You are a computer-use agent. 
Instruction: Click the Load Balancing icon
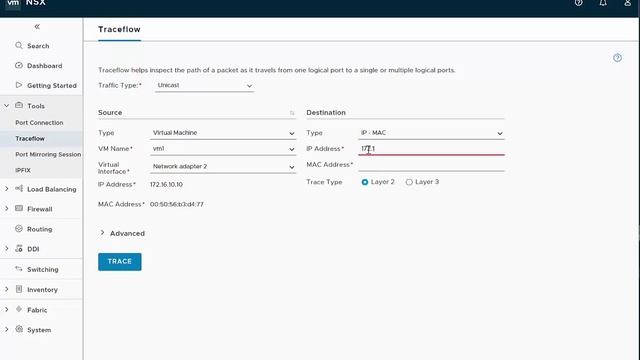19,189
